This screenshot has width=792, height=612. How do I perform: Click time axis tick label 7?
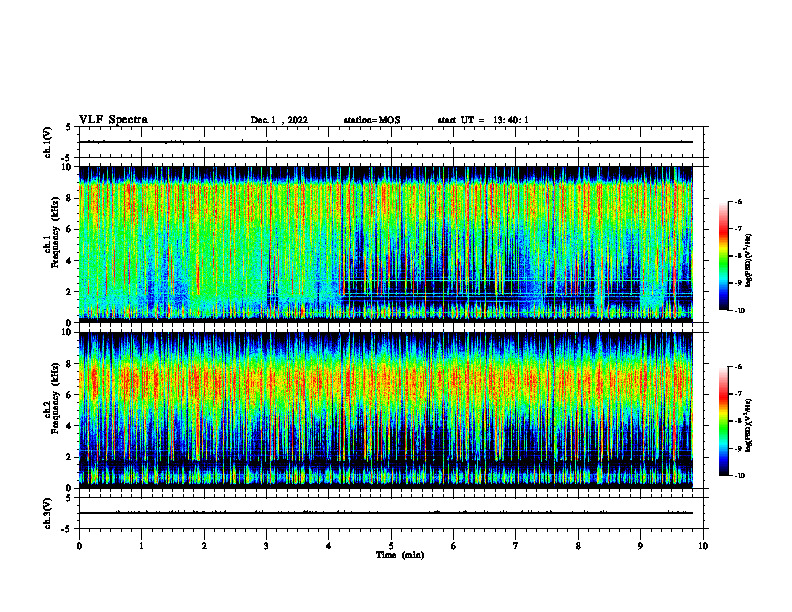point(516,546)
